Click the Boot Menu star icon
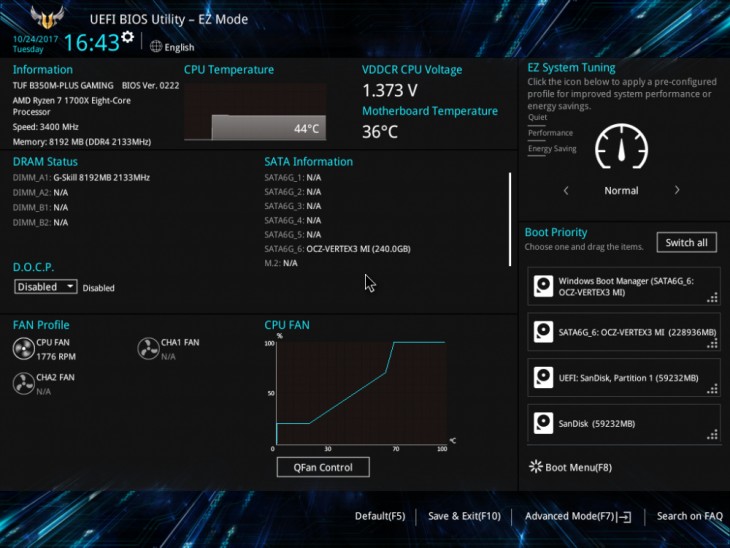Viewport: 730px width, 548px height. [535, 467]
